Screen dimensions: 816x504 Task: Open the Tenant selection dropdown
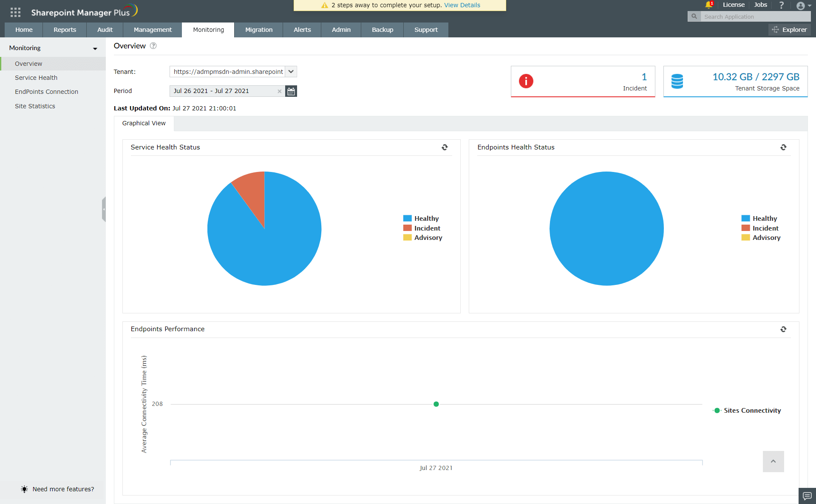291,71
